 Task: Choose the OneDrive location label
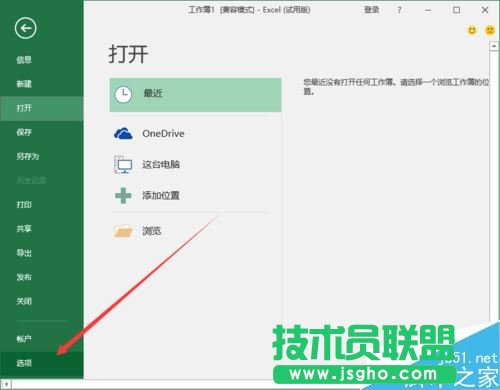(163, 134)
